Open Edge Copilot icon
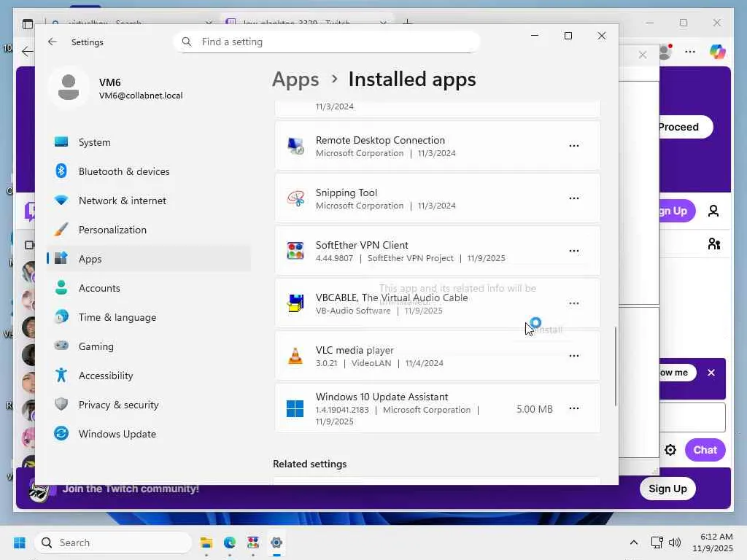This screenshot has width=747, height=560. point(718,52)
